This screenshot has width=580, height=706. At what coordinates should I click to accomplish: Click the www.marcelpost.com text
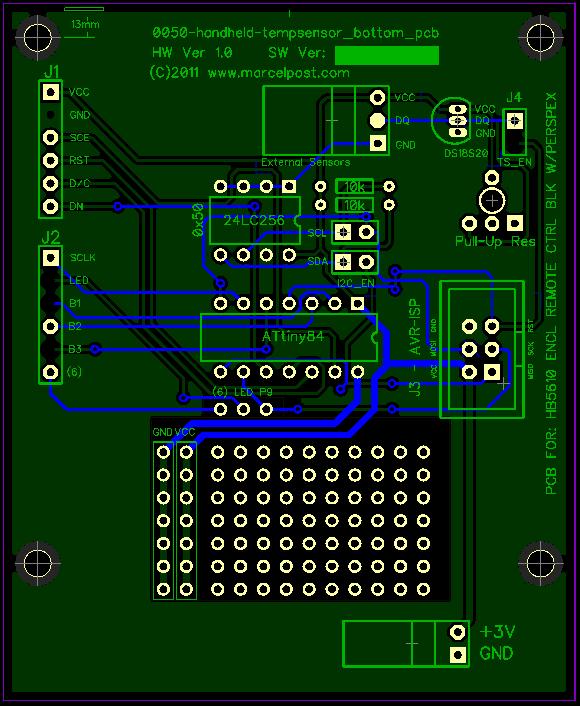point(279,73)
